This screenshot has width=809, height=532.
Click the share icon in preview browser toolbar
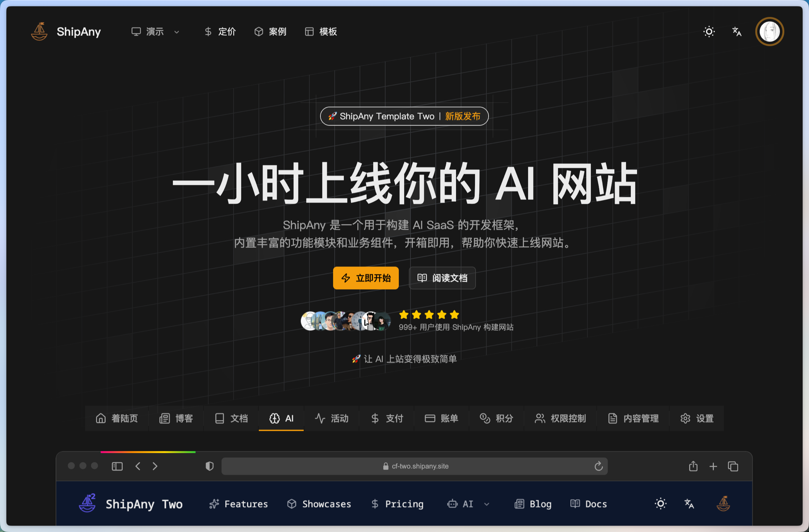click(x=693, y=466)
